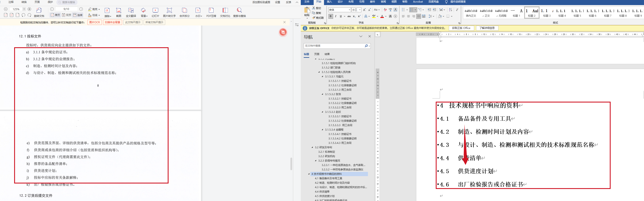Toggle show/hide paragraph marks in Word

(x=457, y=10)
